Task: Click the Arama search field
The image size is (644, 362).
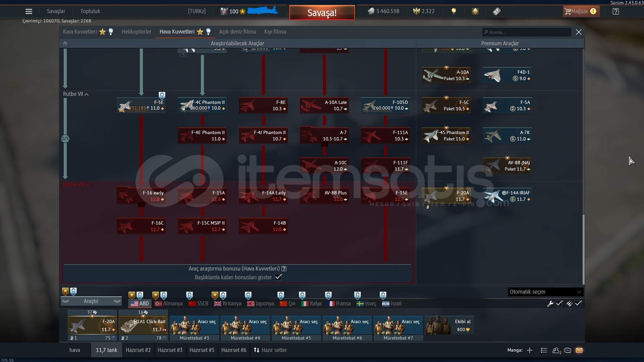Action: click(527, 32)
